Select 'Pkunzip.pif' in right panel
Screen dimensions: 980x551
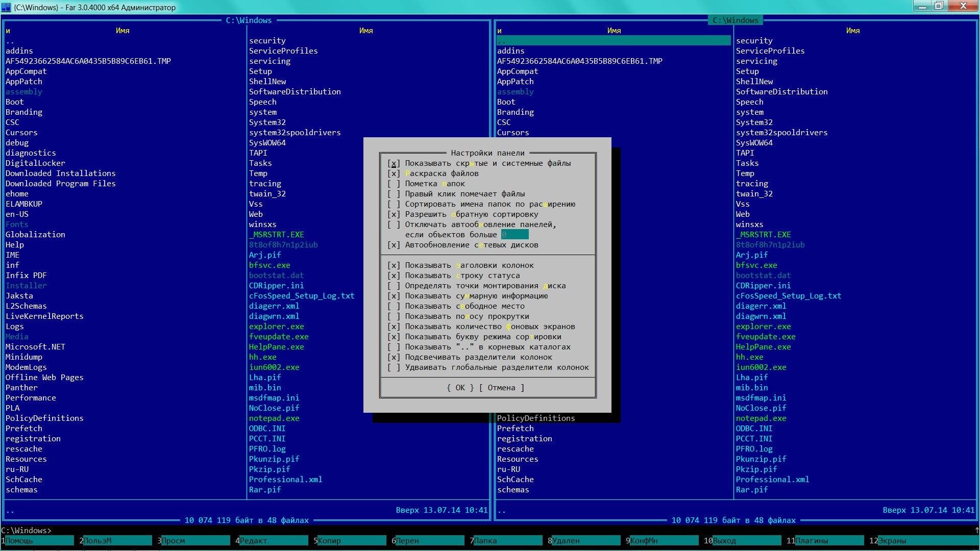coord(761,459)
